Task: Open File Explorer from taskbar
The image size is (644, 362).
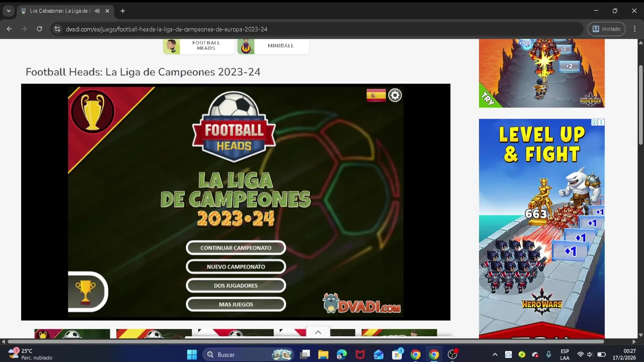Action: (323, 354)
